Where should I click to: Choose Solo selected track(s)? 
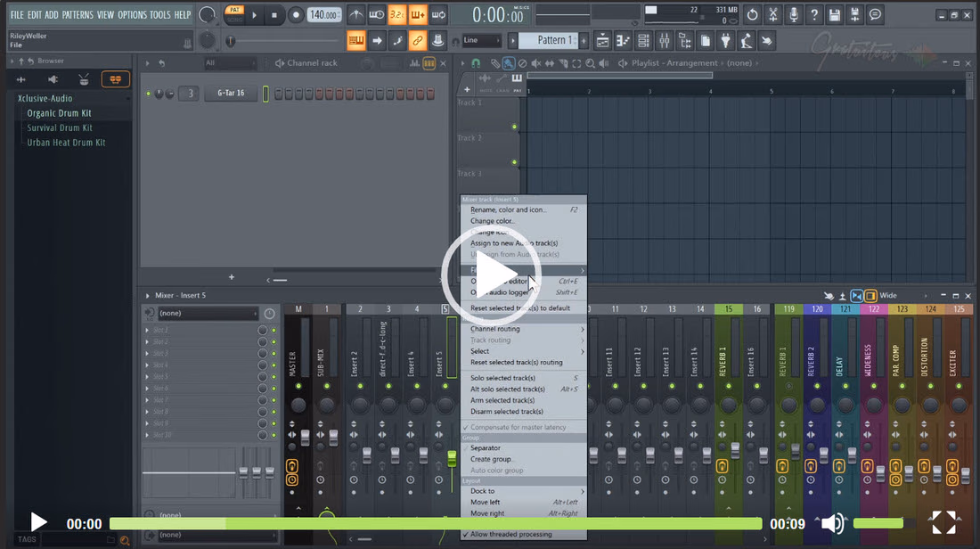click(x=523, y=378)
